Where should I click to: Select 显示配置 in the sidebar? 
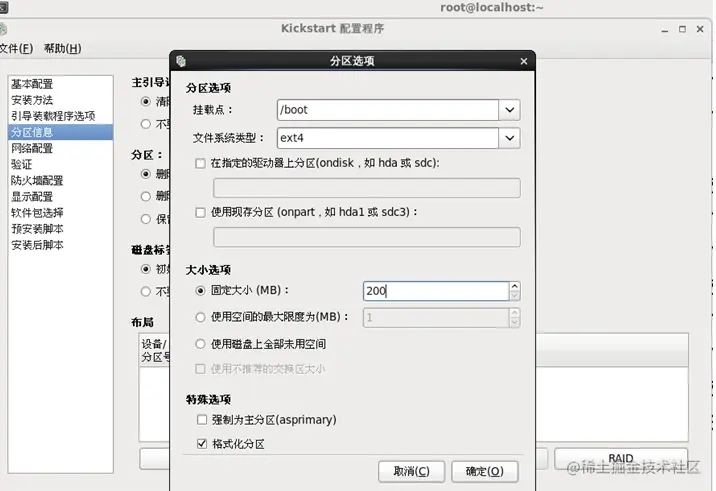click(x=60, y=197)
